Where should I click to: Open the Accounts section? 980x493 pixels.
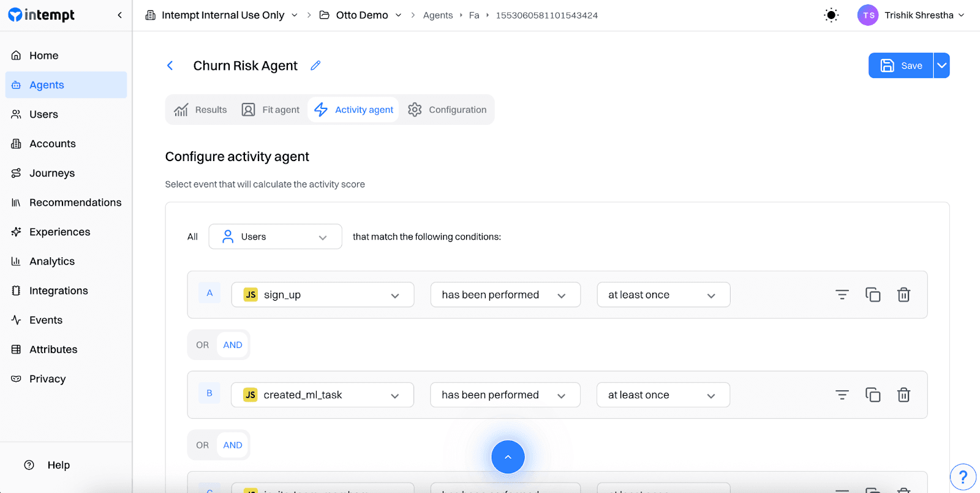(66, 144)
